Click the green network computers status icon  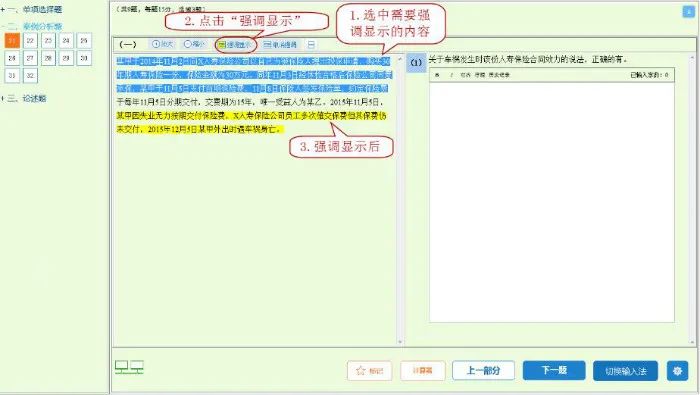pyautogui.click(x=129, y=367)
